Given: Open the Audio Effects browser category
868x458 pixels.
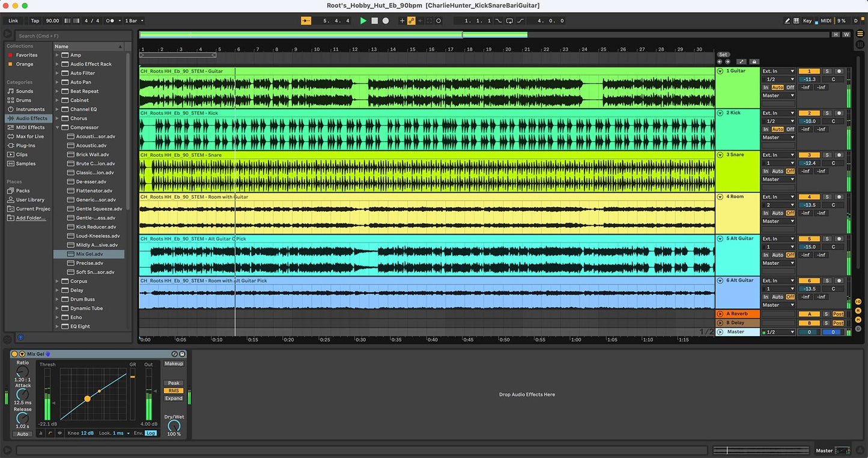Looking at the screenshot, I should (x=31, y=118).
